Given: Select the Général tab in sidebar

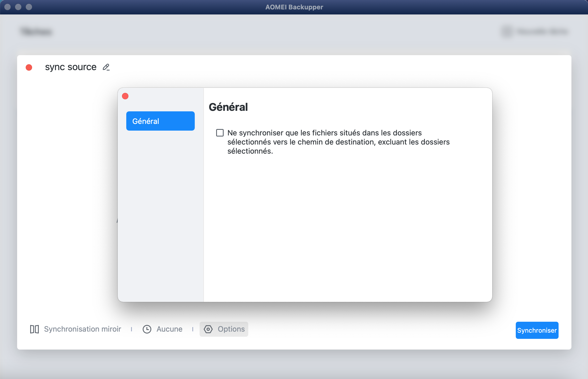Looking at the screenshot, I should coord(160,121).
